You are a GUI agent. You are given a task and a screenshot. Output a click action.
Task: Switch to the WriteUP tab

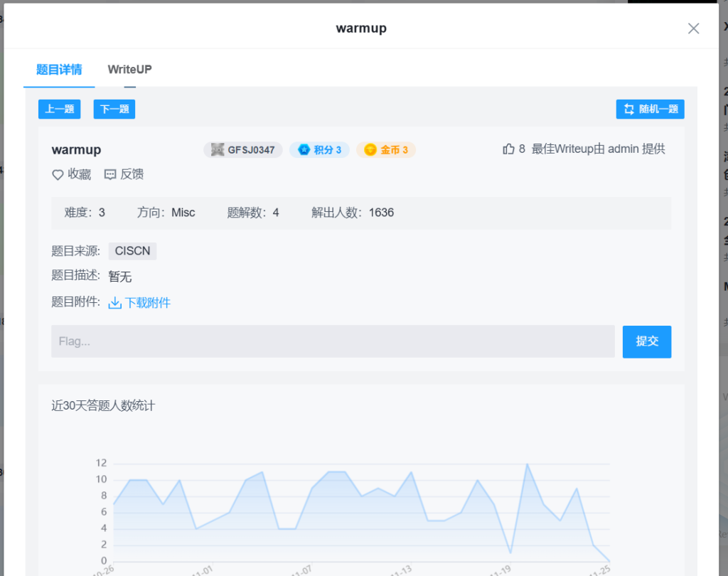(129, 70)
